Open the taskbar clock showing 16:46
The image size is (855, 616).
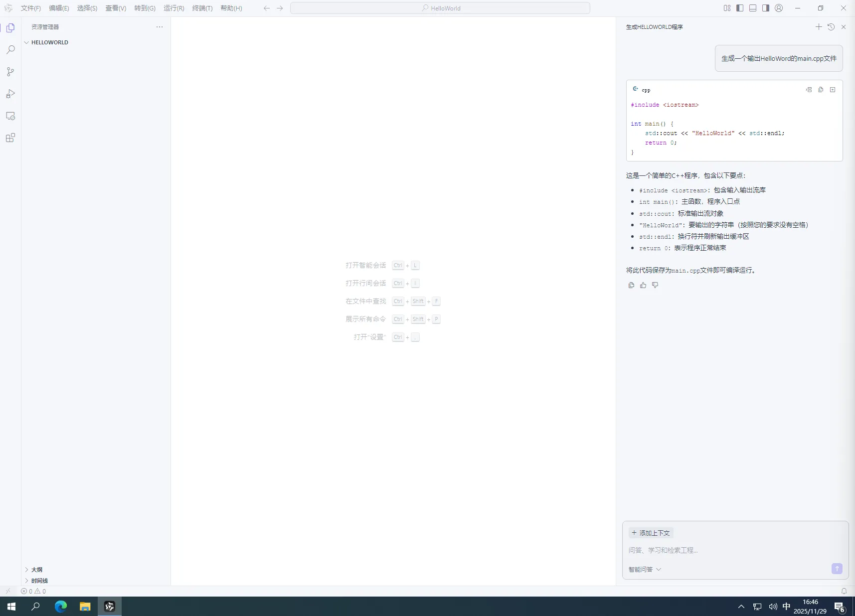click(810, 607)
